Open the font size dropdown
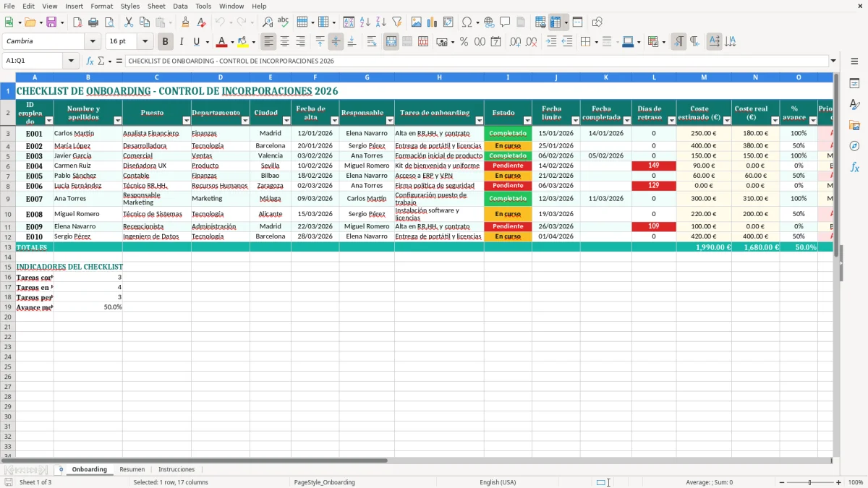Image resolution: width=868 pixels, height=488 pixels. point(145,42)
